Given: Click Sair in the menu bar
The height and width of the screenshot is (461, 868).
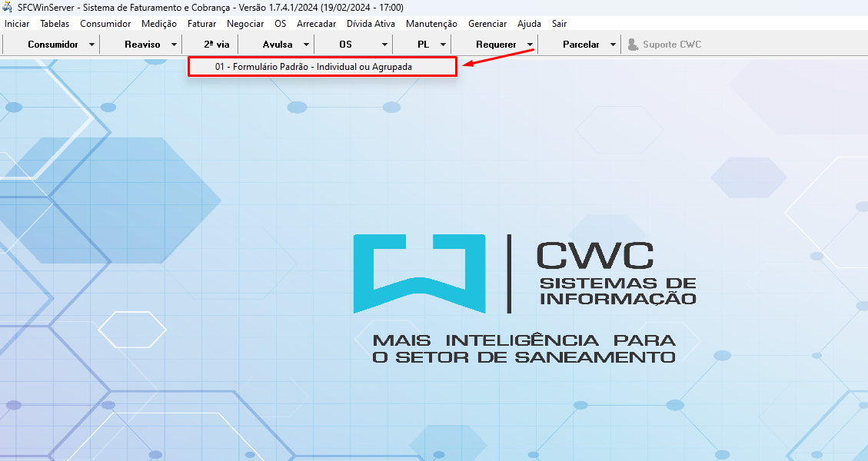Looking at the screenshot, I should [x=559, y=24].
